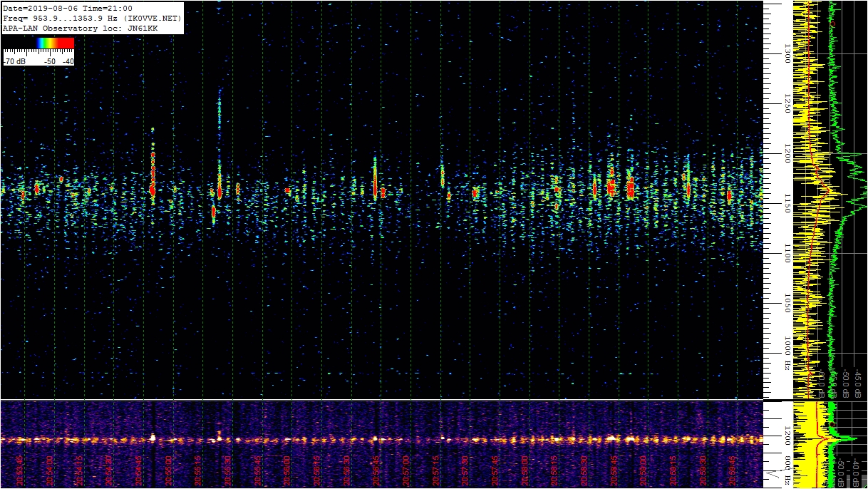Screen dimensions: 868x489
Task: Click the 1050 frequency axis label
Action: (787, 304)
